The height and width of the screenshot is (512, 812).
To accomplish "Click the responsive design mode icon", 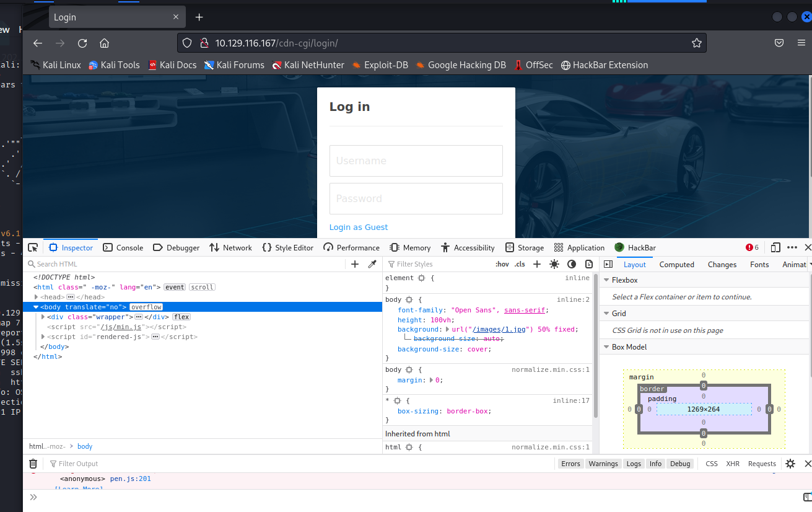I will 775,247.
